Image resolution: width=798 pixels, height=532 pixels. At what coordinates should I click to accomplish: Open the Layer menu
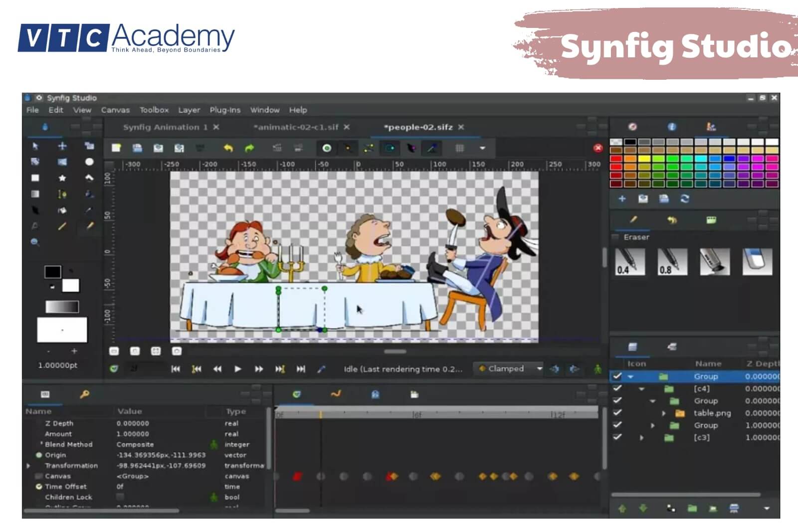[x=189, y=110]
